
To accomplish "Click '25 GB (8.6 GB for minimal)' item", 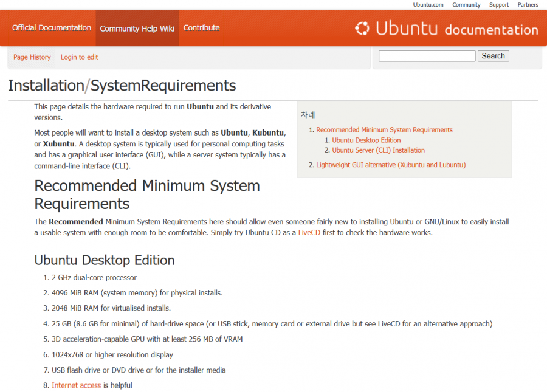I will point(272,324).
